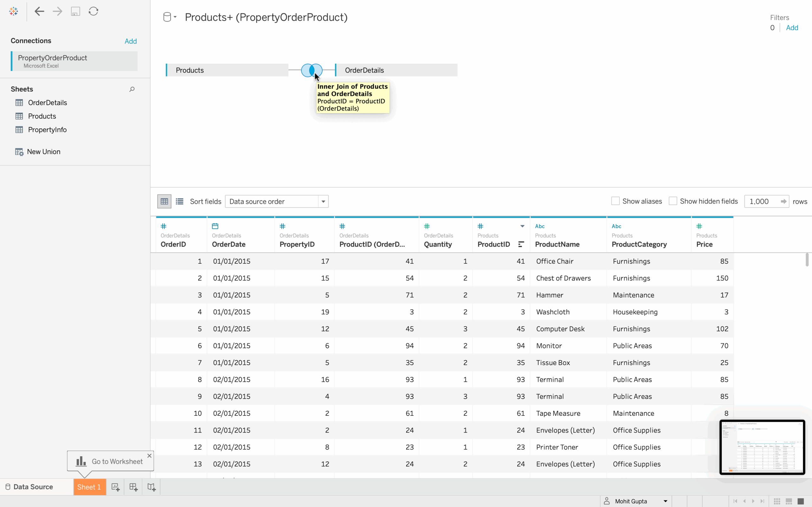Open the ProductID column dropdown arrow

point(522,226)
